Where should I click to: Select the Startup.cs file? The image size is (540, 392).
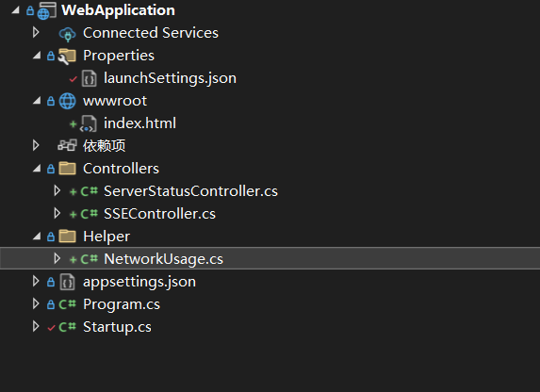117,327
